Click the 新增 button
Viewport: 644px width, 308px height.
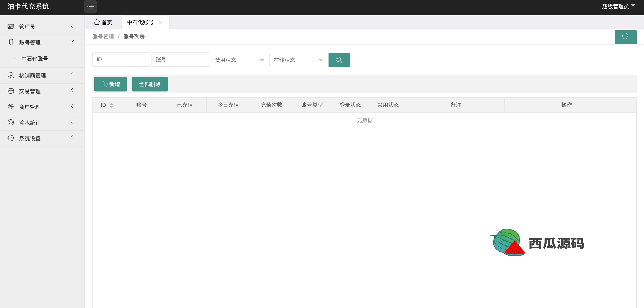tap(110, 84)
